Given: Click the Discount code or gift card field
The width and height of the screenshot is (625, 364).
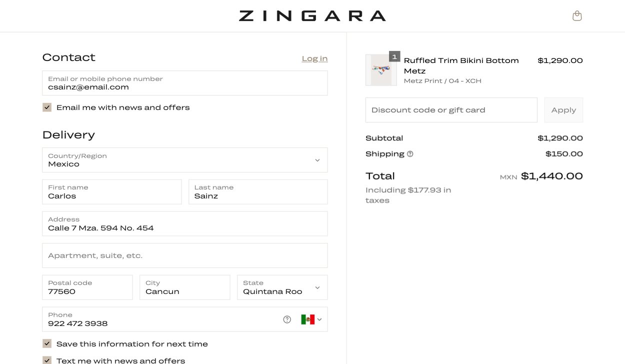Looking at the screenshot, I should coord(451,110).
